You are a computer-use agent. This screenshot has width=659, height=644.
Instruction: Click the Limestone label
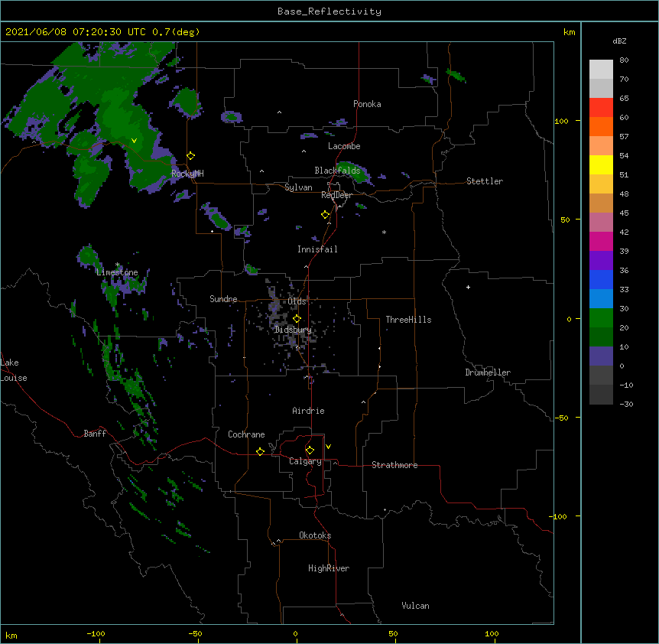[x=117, y=272]
